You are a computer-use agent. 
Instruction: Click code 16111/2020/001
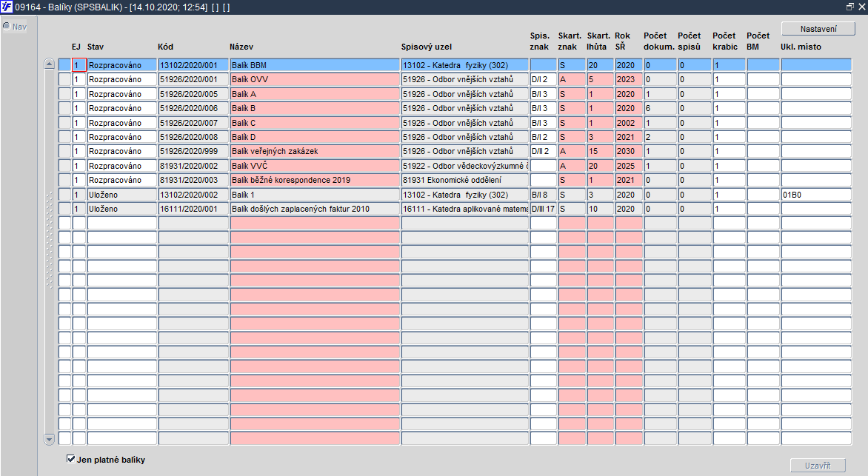pyautogui.click(x=193, y=209)
